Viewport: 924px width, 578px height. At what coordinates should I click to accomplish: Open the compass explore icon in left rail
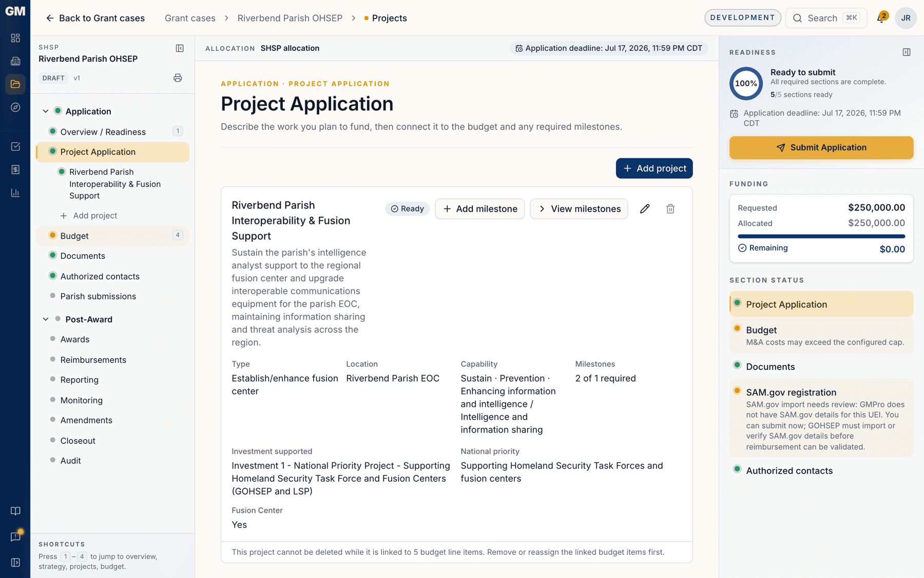15,107
